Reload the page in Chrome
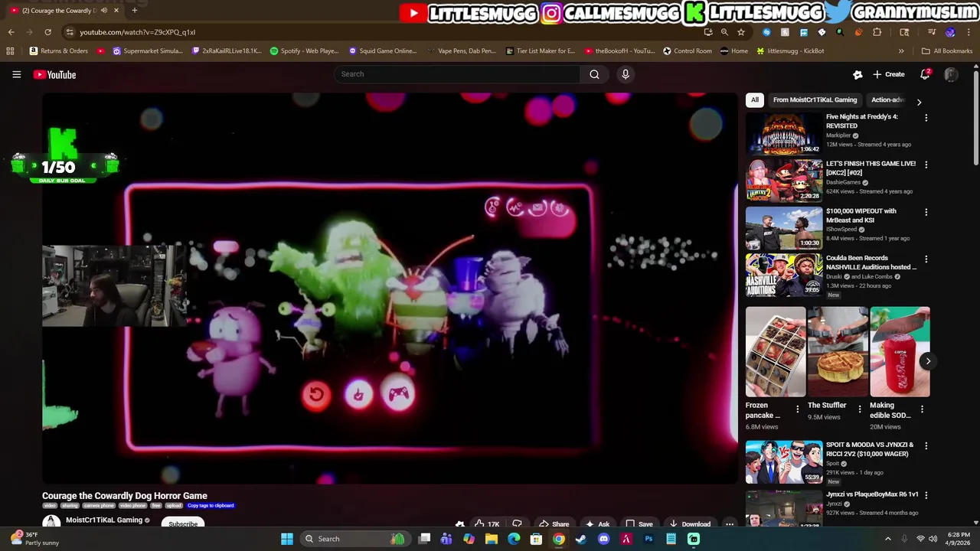The image size is (980, 551). [47, 32]
